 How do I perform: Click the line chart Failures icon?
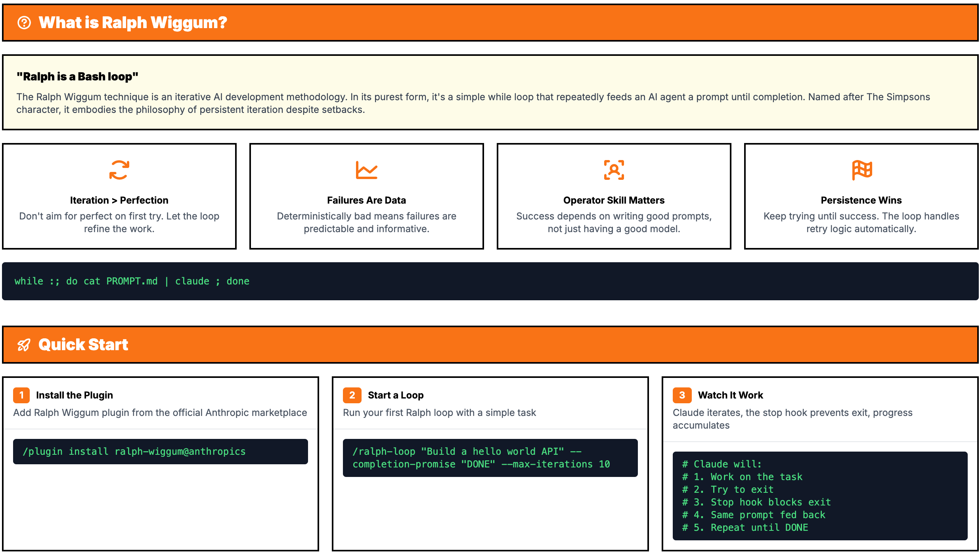[x=366, y=170]
